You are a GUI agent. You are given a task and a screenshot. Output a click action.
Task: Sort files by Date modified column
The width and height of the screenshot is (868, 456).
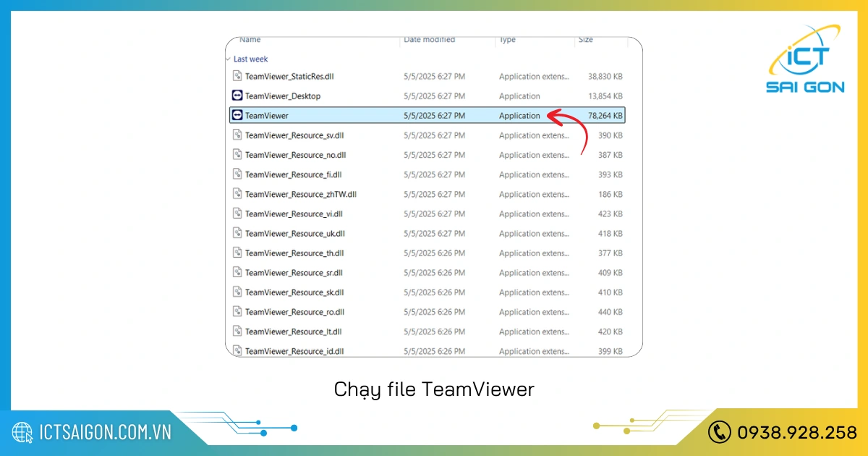click(x=430, y=40)
